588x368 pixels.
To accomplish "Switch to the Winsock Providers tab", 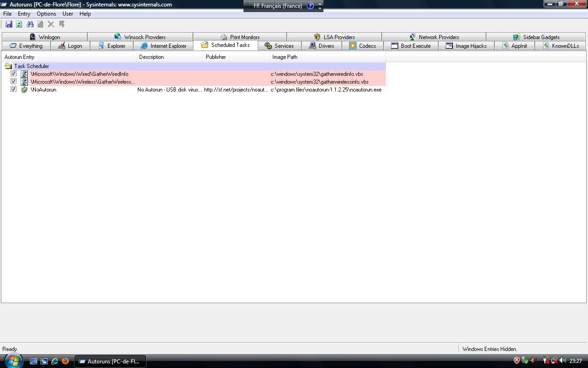I will [x=140, y=37].
